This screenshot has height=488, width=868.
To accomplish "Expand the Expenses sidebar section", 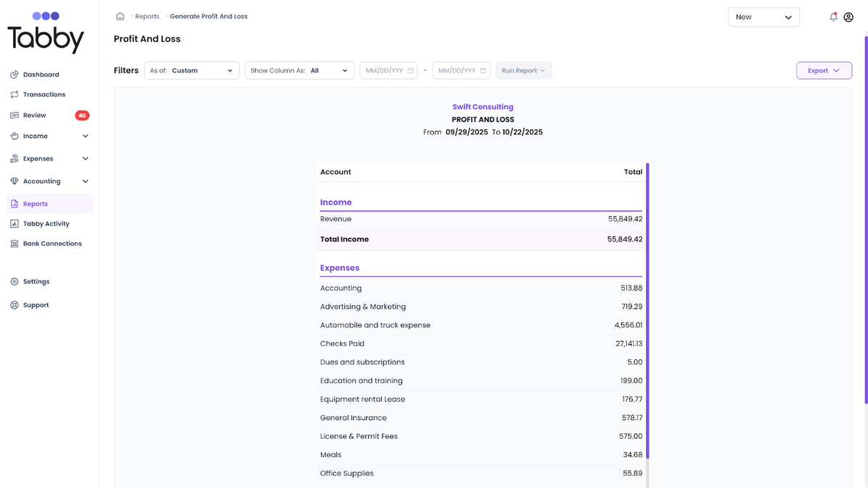I will click(85, 158).
